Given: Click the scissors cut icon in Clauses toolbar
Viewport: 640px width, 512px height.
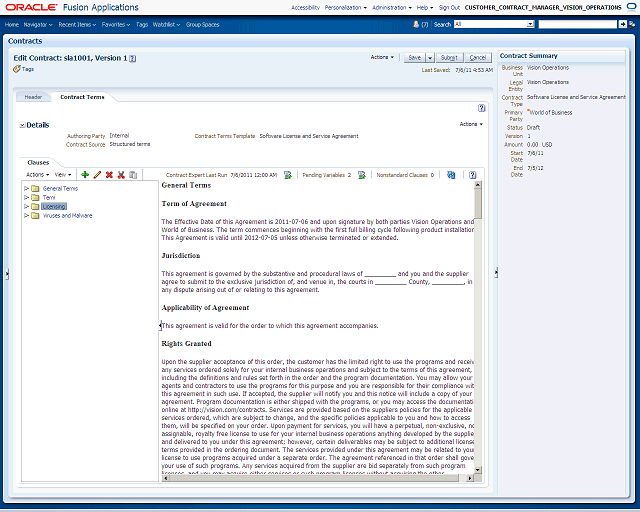Looking at the screenshot, I should pyautogui.click(x=121, y=175).
